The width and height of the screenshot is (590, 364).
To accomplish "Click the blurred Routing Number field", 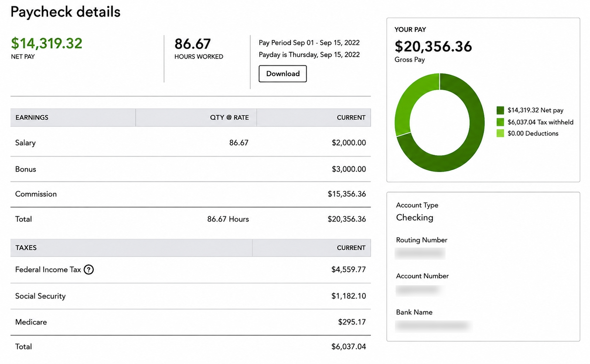I will [x=420, y=253].
